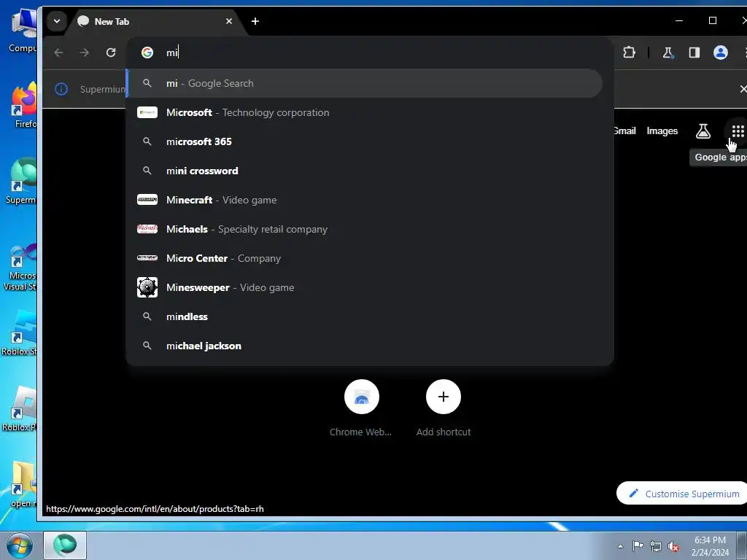The image size is (747, 560).
Task: Open the Roblox Studio desktop shortcut
Action: point(20,333)
